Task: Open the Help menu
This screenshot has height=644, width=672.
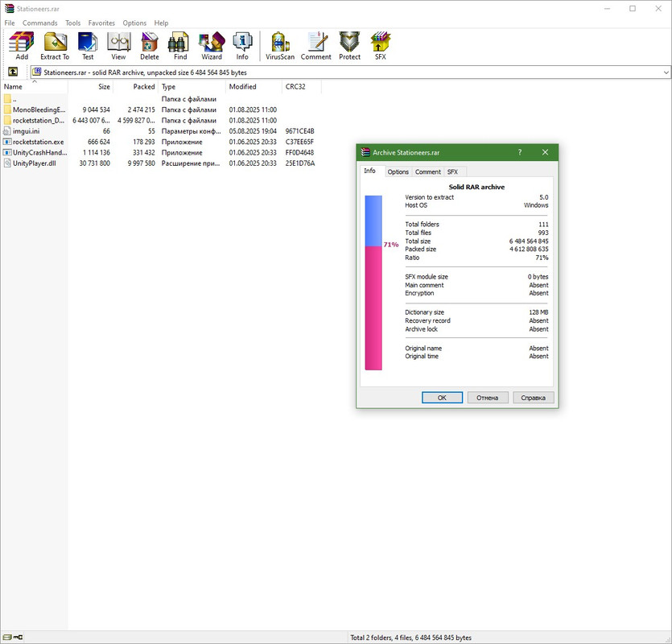Action: 161,23
